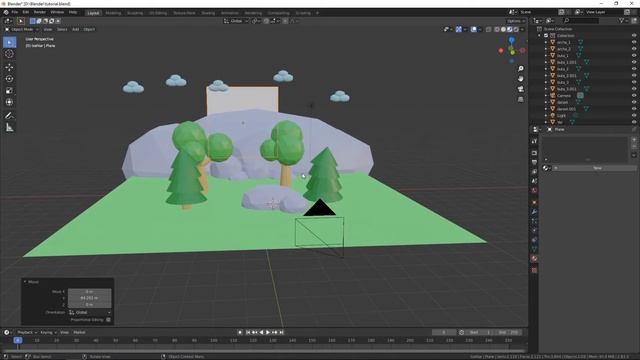This screenshot has height=360, width=640.
Task: Toggle X-ray view button
Action: [x=489, y=29]
